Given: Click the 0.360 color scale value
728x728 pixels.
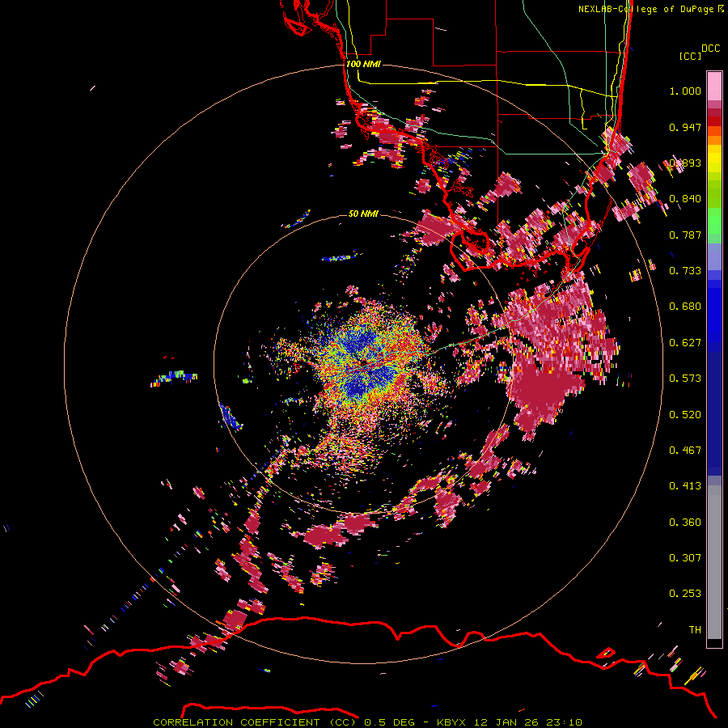Looking at the screenshot, I should coord(685,523).
